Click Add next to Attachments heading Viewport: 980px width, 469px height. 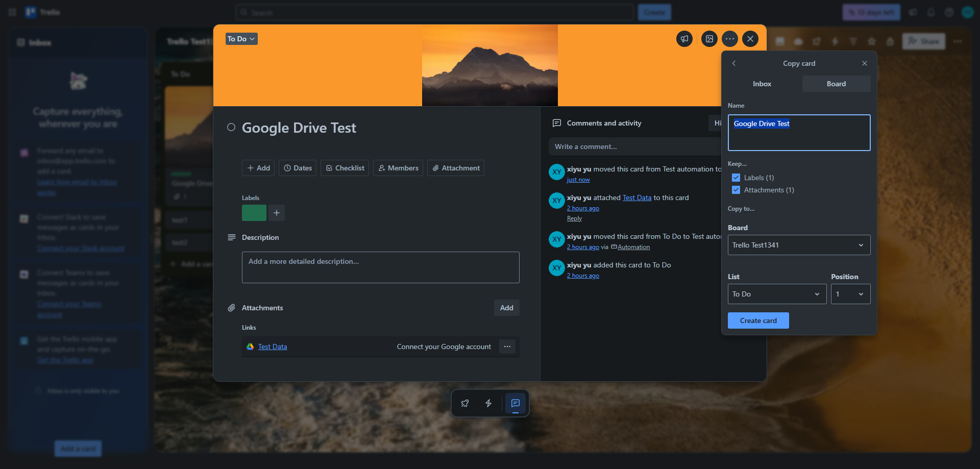point(507,308)
